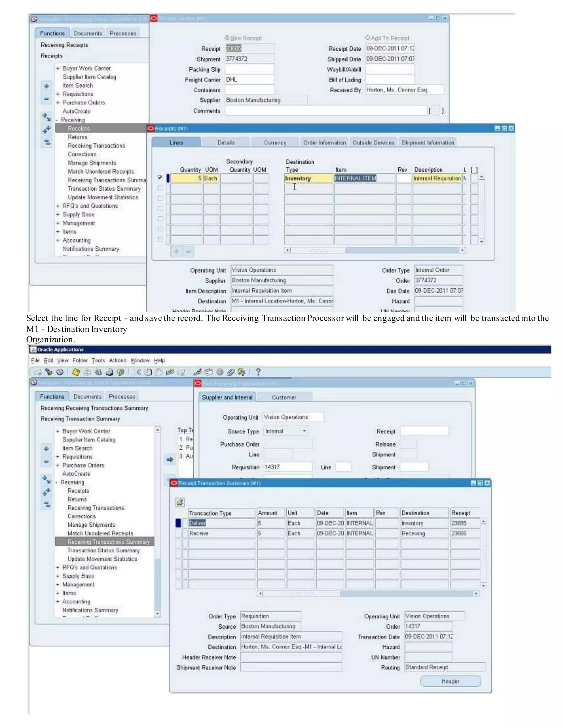Open the File menu
Image resolution: width=563 pixels, height=728 pixels.
(x=35, y=360)
